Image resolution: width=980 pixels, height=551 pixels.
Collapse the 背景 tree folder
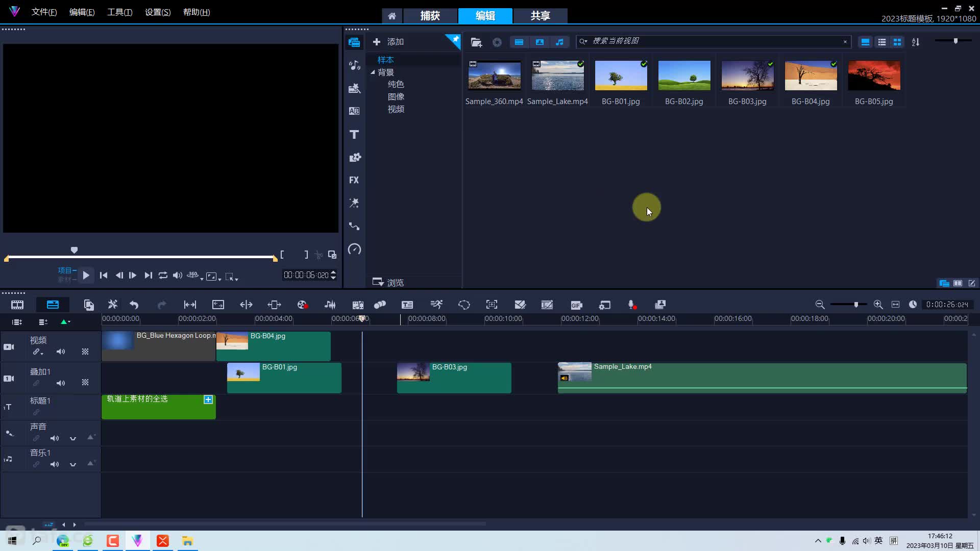(373, 72)
